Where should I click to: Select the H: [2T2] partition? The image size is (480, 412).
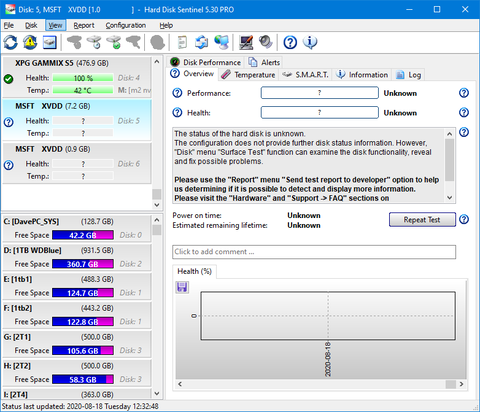77,373
